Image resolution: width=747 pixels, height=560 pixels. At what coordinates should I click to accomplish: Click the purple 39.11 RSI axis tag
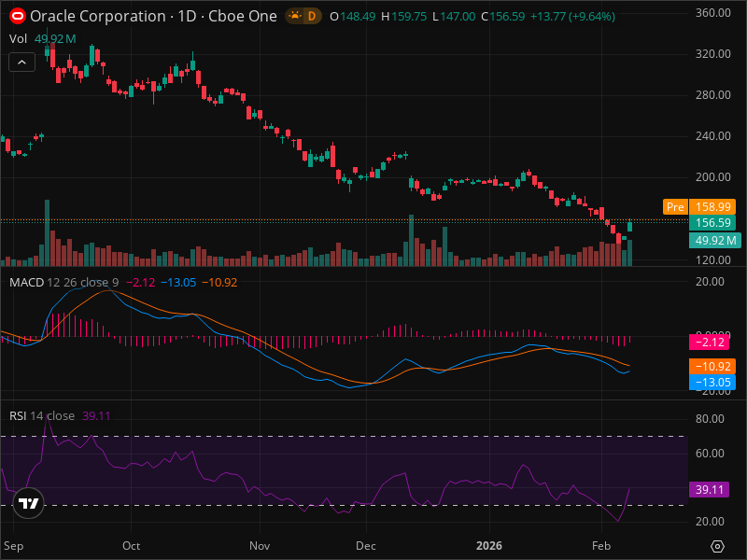(710, 489)
